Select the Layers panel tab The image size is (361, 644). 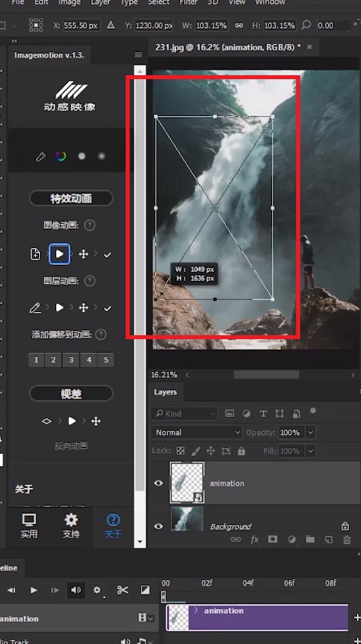[x=165, y=392]
